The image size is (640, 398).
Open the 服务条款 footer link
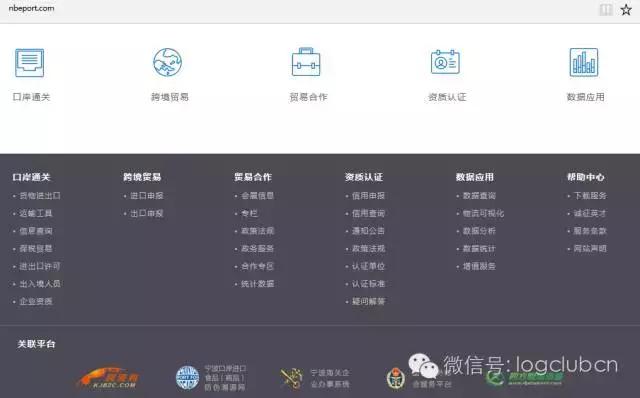(x=590, y=231)
